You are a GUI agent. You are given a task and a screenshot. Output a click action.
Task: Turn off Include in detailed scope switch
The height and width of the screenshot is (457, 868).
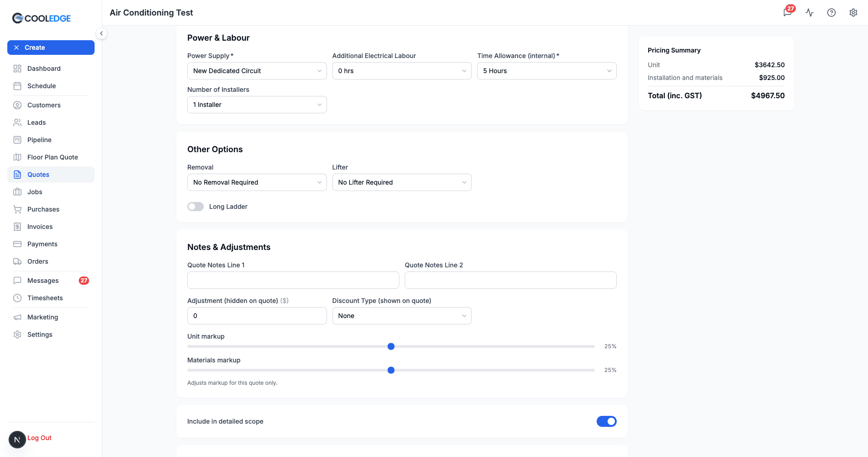[x=607, y=421]
